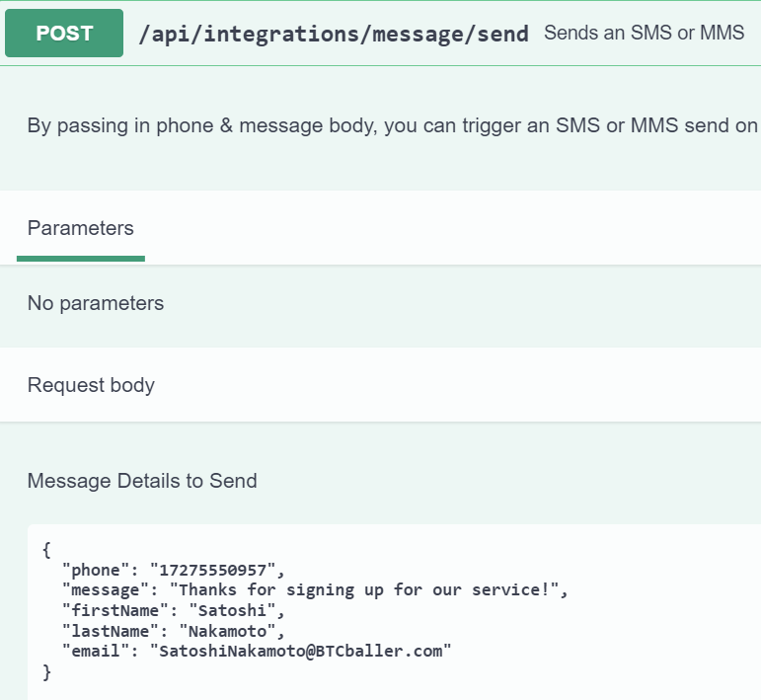The width and height of the screenshot is (761, 700).
Task: Click the "email" key in the JSON
Action: point(98,652)
